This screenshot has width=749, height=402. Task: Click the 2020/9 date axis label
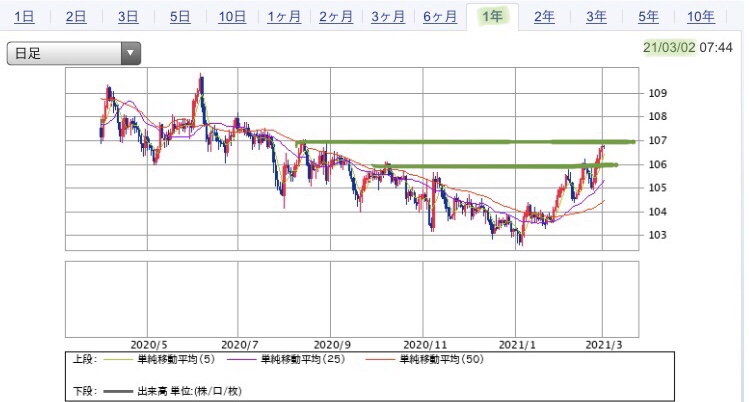point(332,345)
